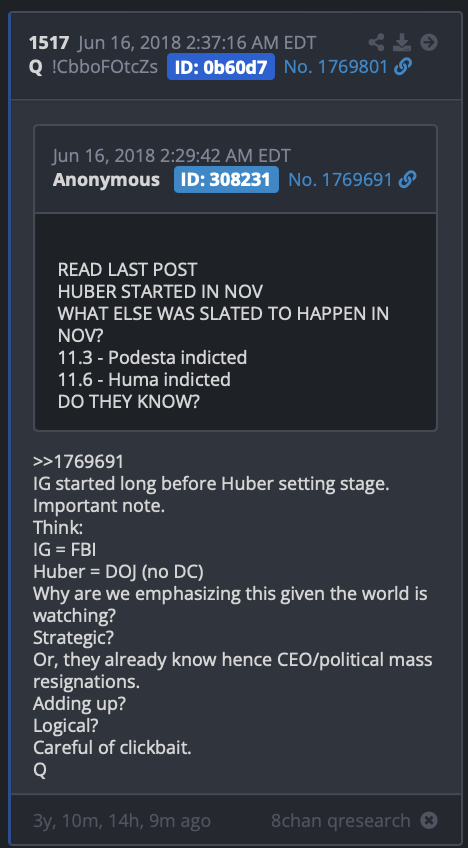Click the share icon in post header
This screenshot has height=848, width=468.
pos(377,42)
